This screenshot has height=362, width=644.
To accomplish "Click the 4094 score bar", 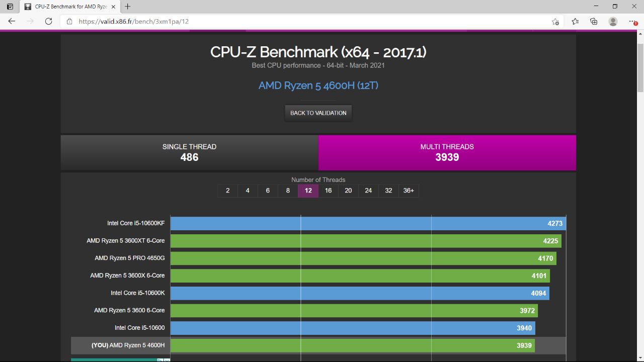I will click(360, 293).
